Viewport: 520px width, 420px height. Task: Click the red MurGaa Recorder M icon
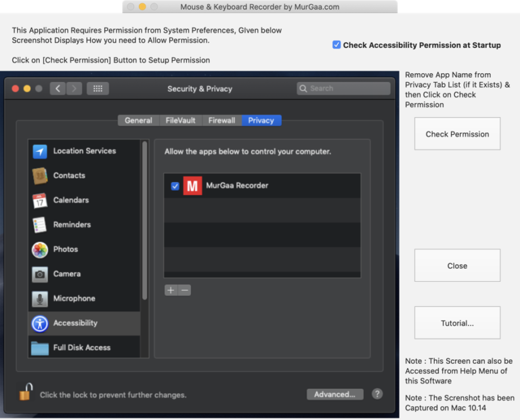click(x=193, y=186)
